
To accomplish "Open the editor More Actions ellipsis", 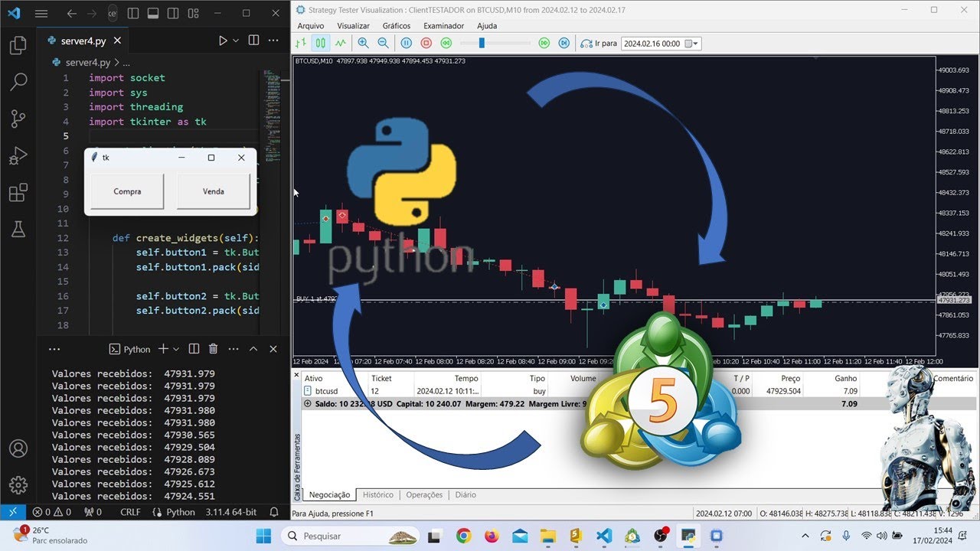I will point(273,41).
